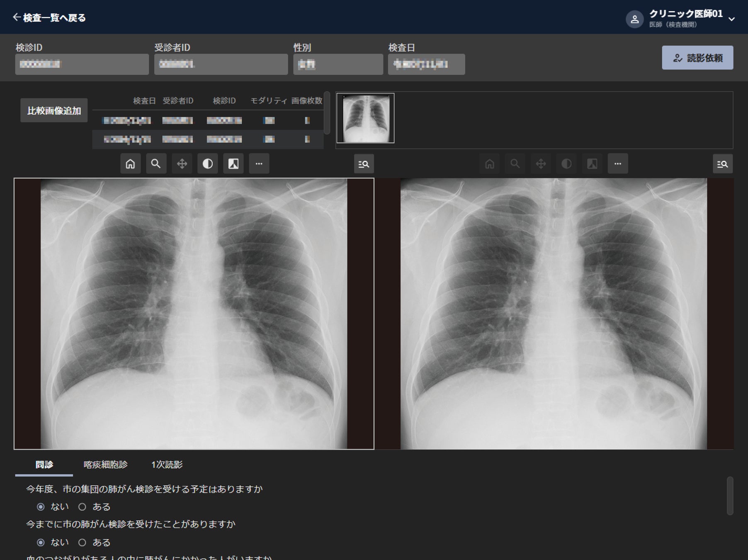Toggle the contrast adjustment tool in left toolbar
Viewport: 748px width, 560px height.
(x=208, y=164)
